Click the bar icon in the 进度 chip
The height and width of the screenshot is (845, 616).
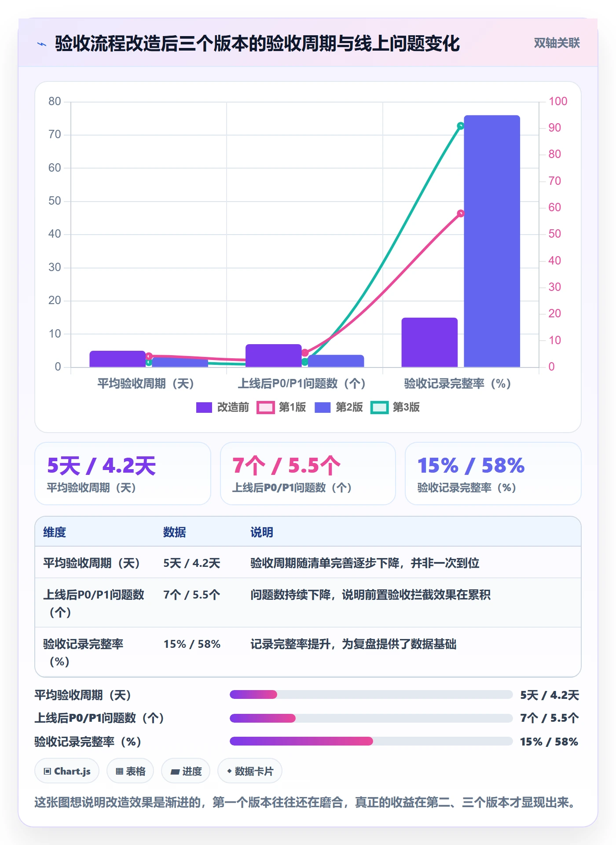point(175,772)
